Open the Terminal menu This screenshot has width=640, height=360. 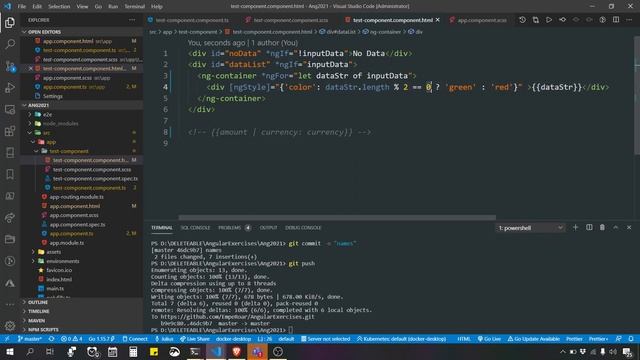click(x=134, y=7)
